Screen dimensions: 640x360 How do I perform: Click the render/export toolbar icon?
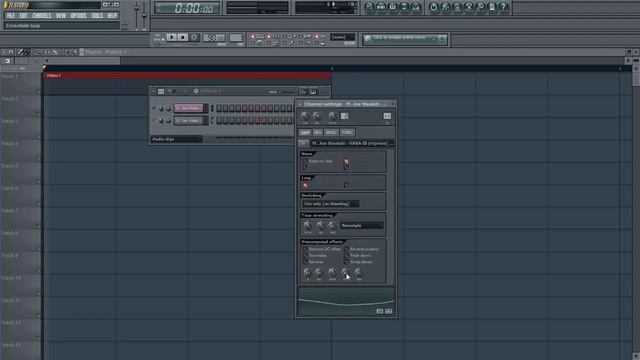(457, 7)
